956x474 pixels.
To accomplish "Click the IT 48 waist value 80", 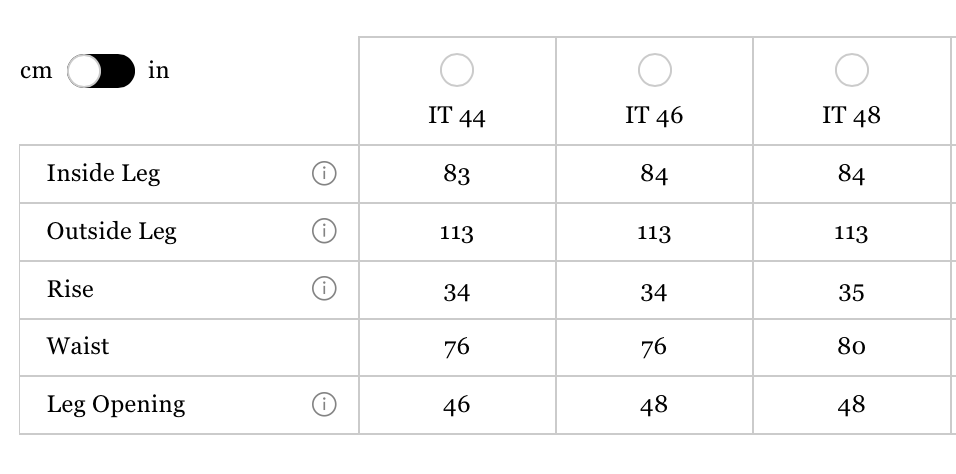I will (x=851, y=347).
